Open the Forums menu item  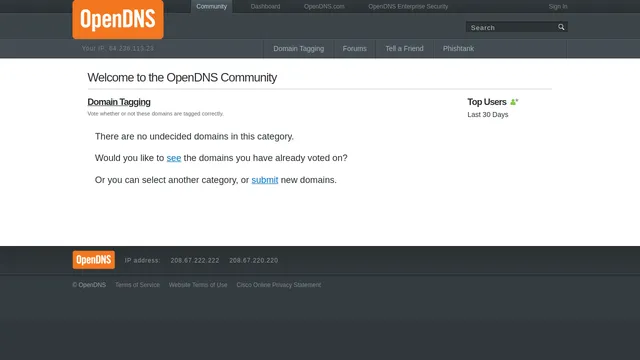click(x=355, y=49)
